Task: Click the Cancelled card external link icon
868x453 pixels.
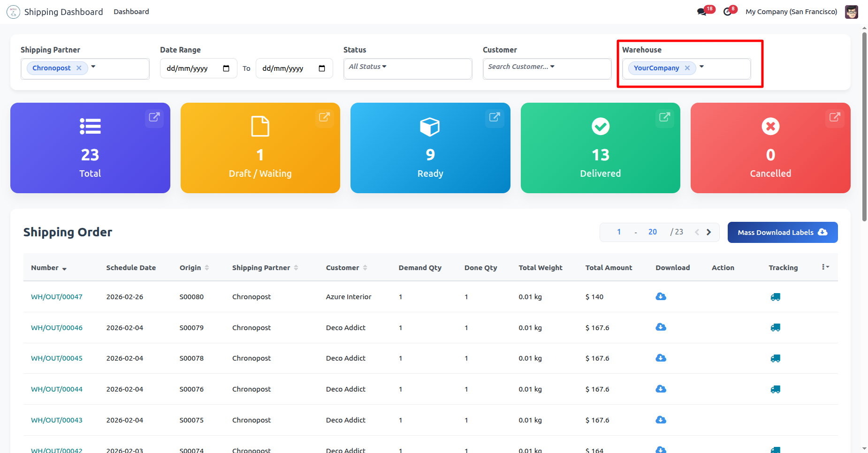Action: pos(835,117)
